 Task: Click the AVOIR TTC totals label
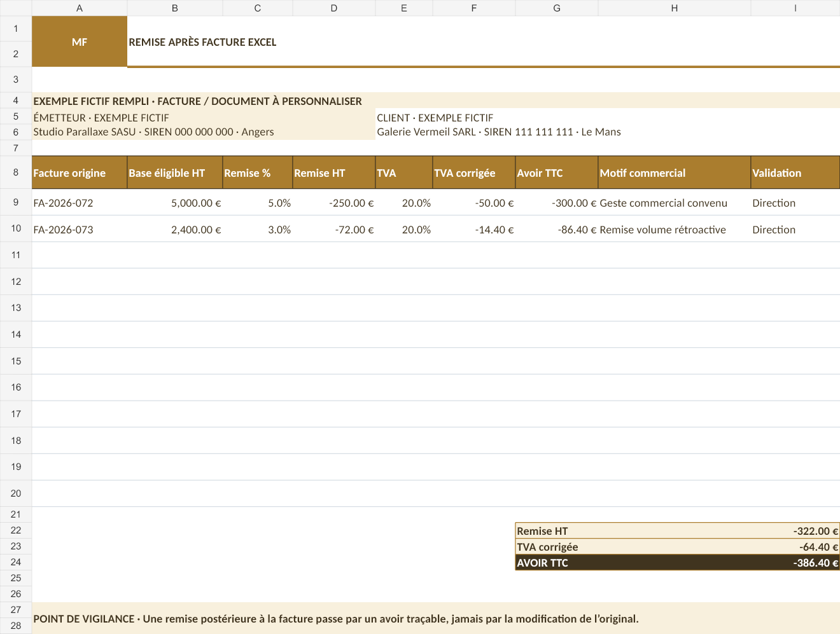542,562
